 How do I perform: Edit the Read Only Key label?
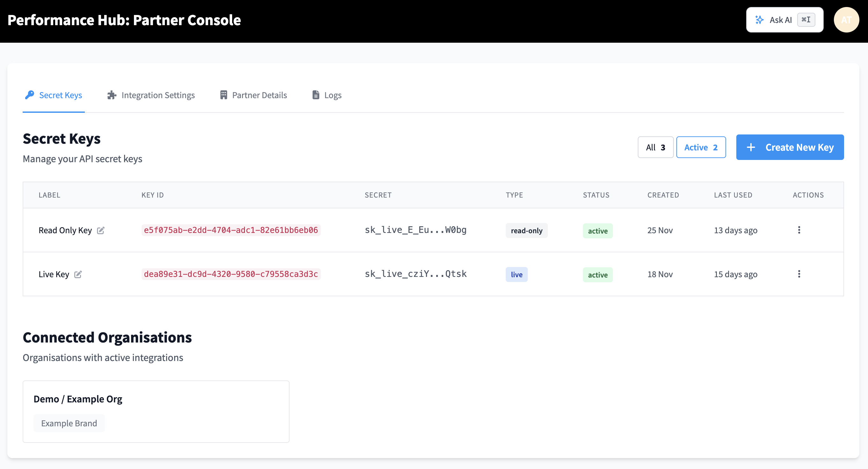coord(101,230)
